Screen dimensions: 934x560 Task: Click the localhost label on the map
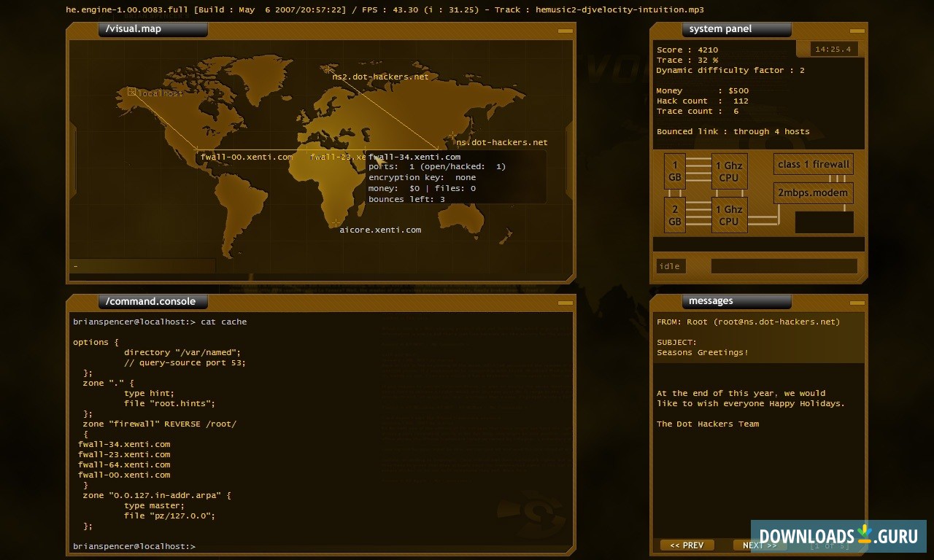pyautogui.click(x=161, y=93)
